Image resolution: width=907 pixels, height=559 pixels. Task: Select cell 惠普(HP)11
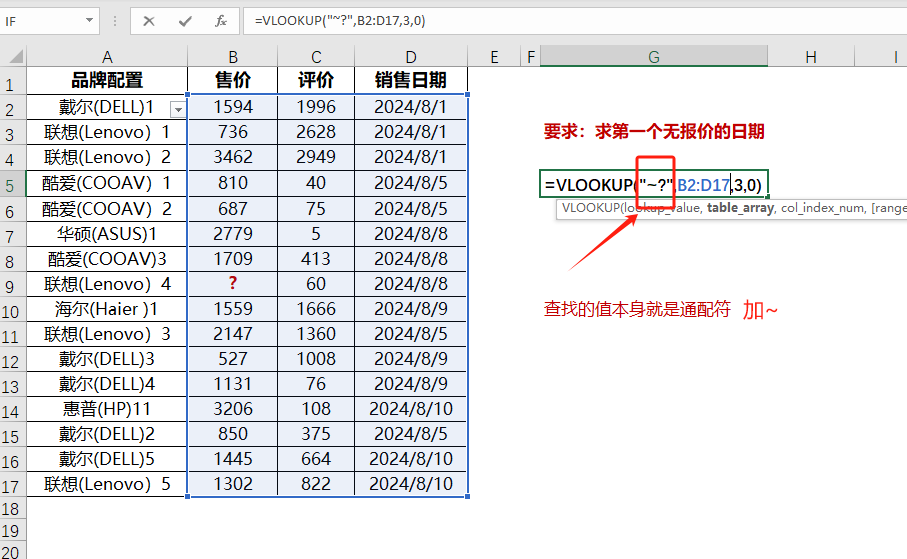[107, 409]
